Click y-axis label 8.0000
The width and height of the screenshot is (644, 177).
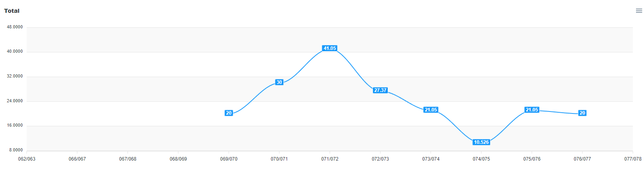pyautogui.click(x=16, y=150)
